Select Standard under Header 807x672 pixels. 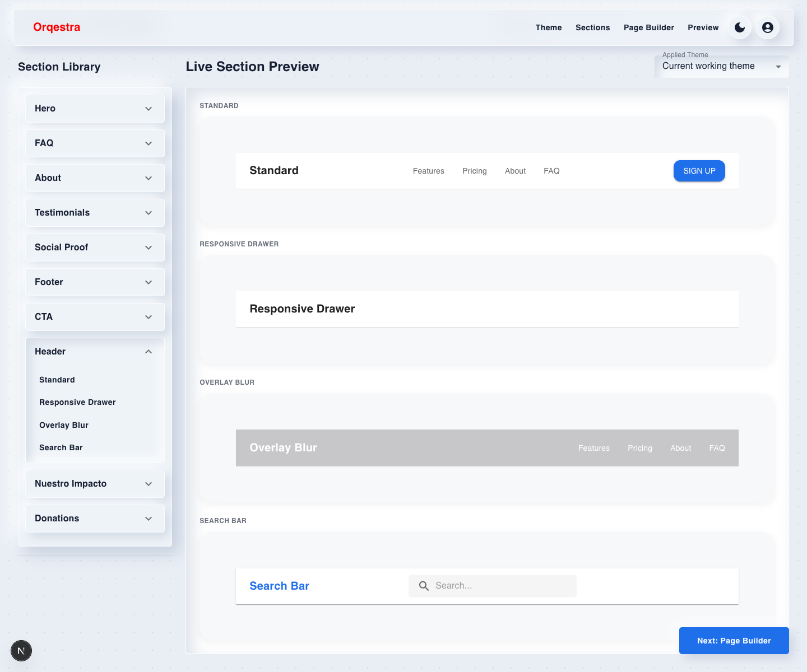[57, 380]
